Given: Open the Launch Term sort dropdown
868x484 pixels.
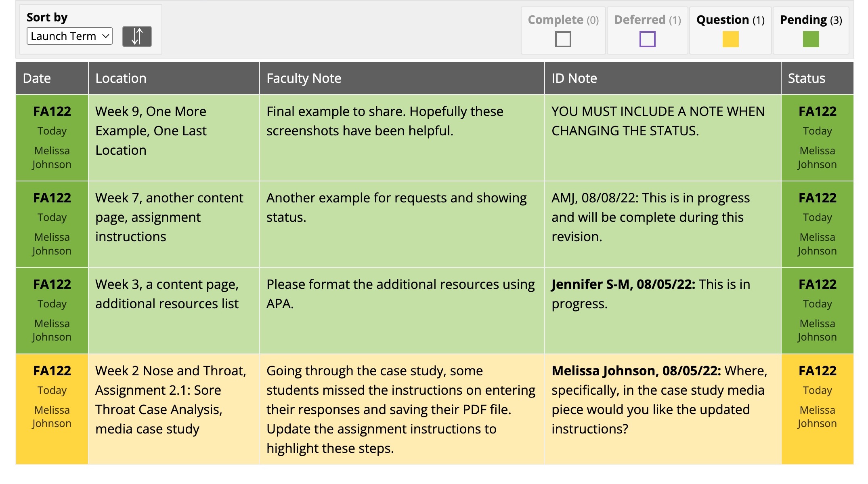Looking at the screenshot, I should pos(69,36).
